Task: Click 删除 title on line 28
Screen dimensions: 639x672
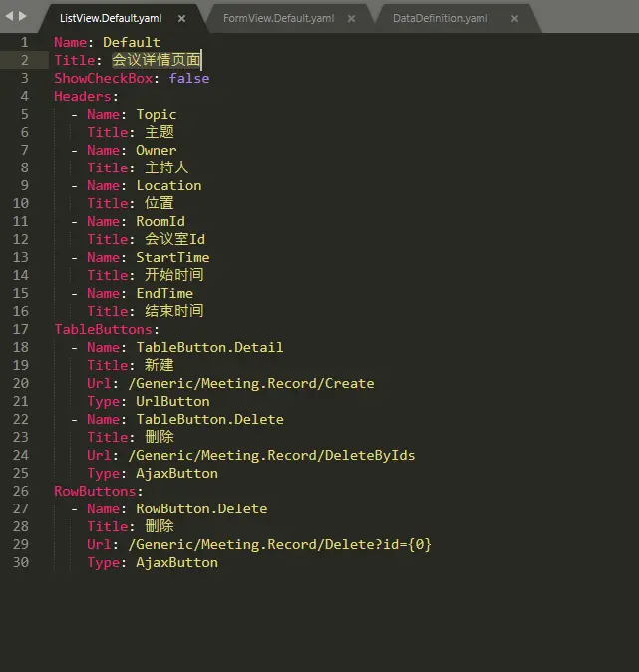Action: point(160,526)
